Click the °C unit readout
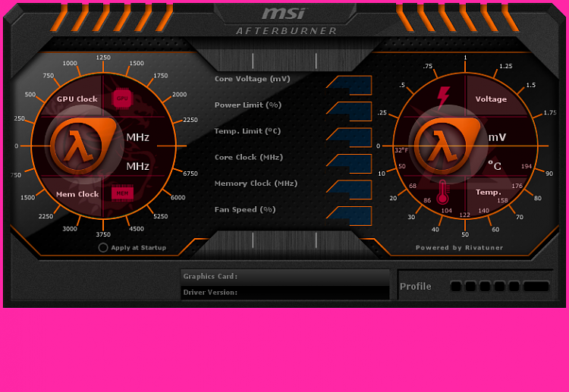569x392 pixels. [494, 166]
